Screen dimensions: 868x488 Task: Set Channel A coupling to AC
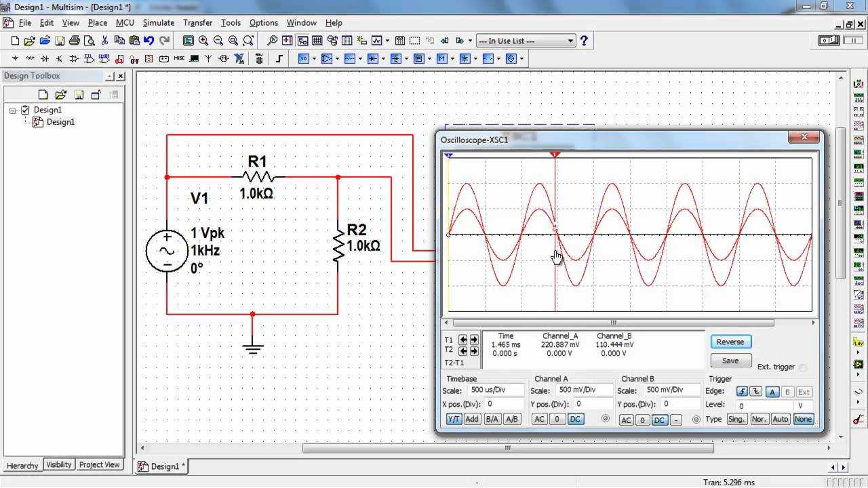pyautogui.click(x=539, y=419)
